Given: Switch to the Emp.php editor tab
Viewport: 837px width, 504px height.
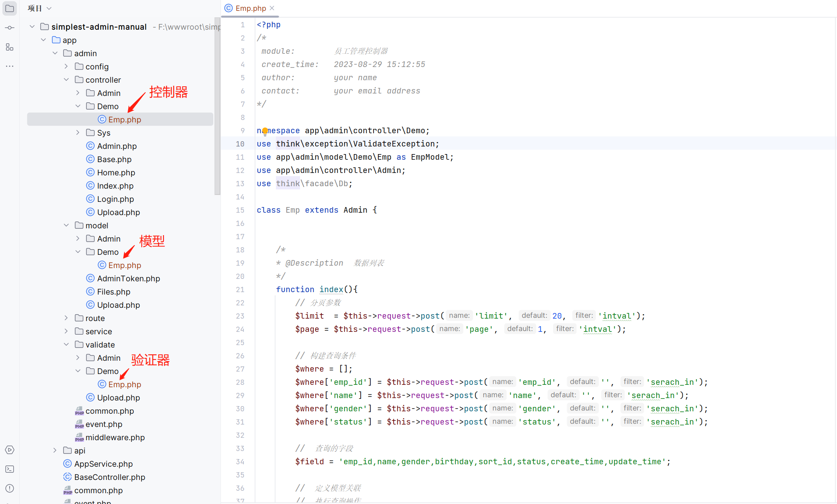Looking at the screenshot, I should click(x=250, y=8).
